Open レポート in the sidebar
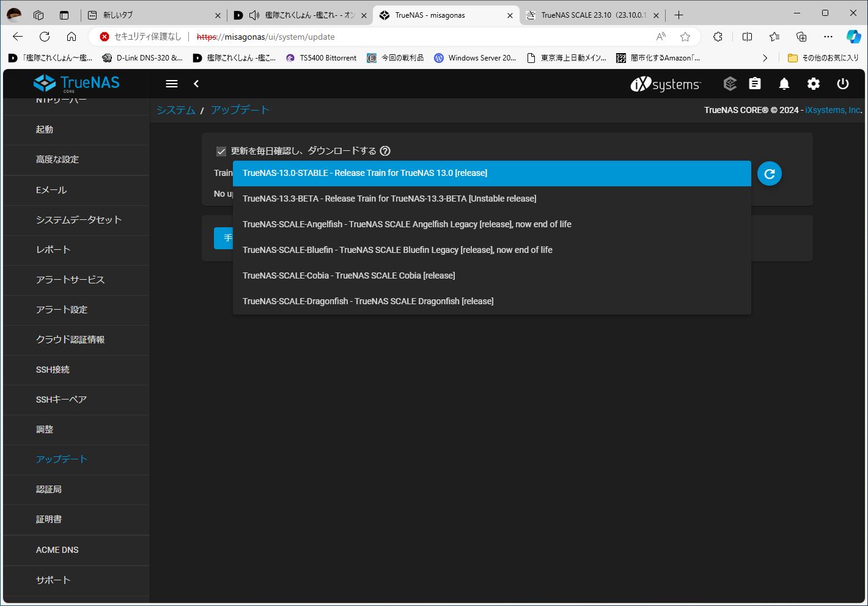 point(76,250)
